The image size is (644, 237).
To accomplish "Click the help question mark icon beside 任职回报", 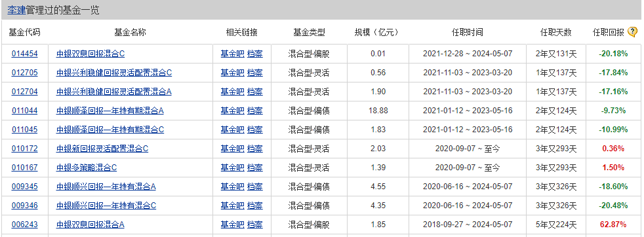I will coord(632,32).
